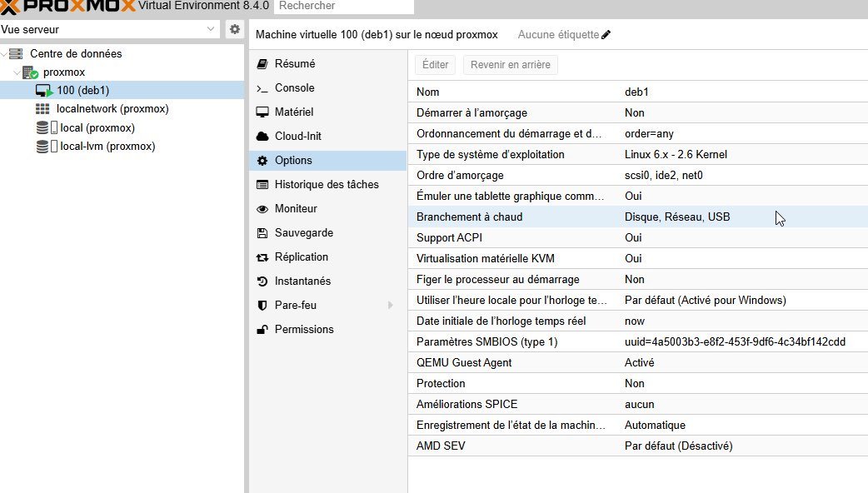The width and height of the screenshot is (868, 493).
Task: Collapse the Centre de données tree node
Action: [x=5, y=54]
